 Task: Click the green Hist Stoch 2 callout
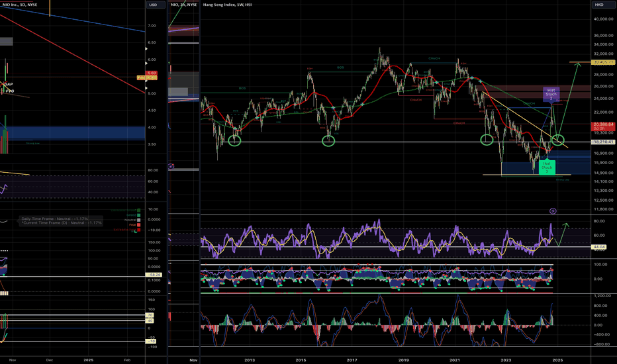[547, 167]
